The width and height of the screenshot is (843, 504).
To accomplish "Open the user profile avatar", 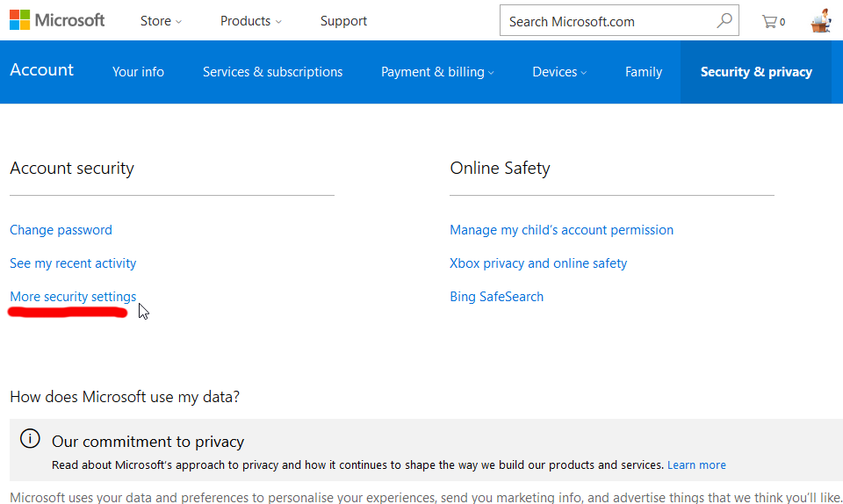I will pos(821,21).
